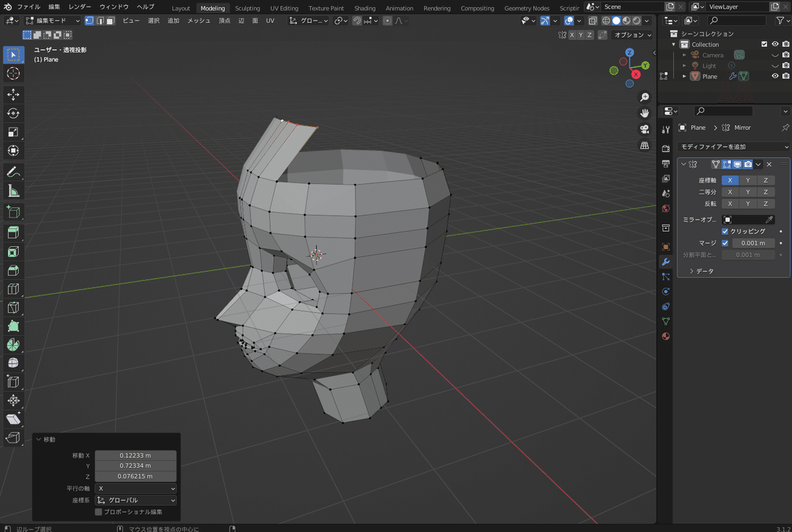
Task: Click the eyedropper for mirror object
Action: coord(768,220)
